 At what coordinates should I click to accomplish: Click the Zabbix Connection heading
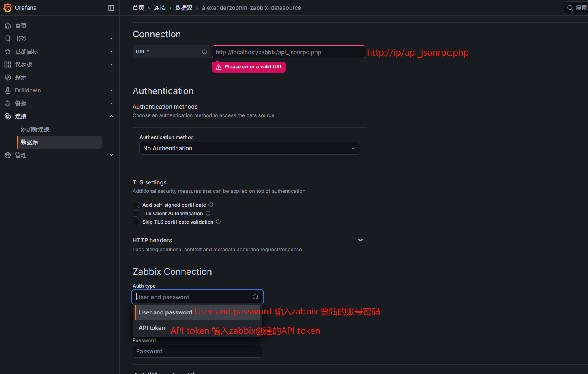pos(172,271)
